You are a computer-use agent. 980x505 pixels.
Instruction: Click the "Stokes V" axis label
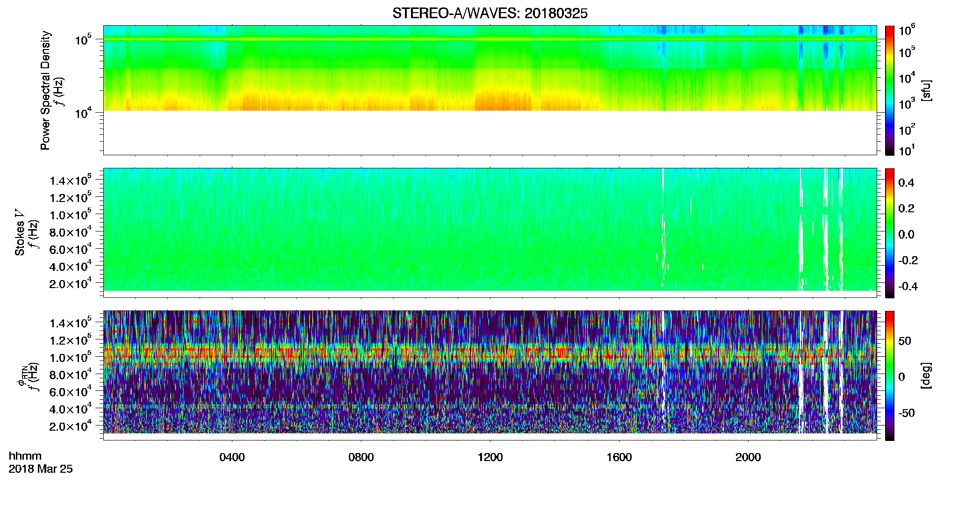tap(20, 232)
